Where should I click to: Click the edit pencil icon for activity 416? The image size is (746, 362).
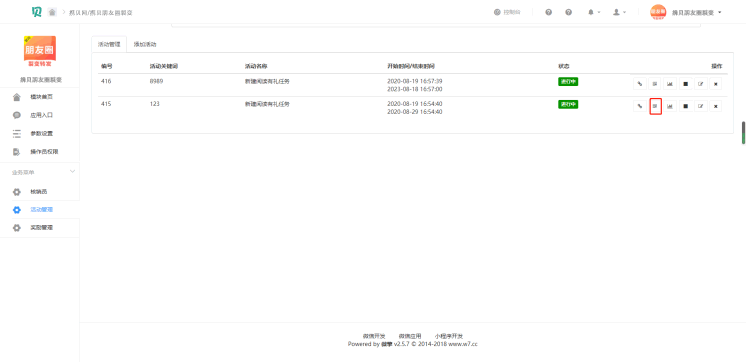pyautogui.click(x=700, y=84)
